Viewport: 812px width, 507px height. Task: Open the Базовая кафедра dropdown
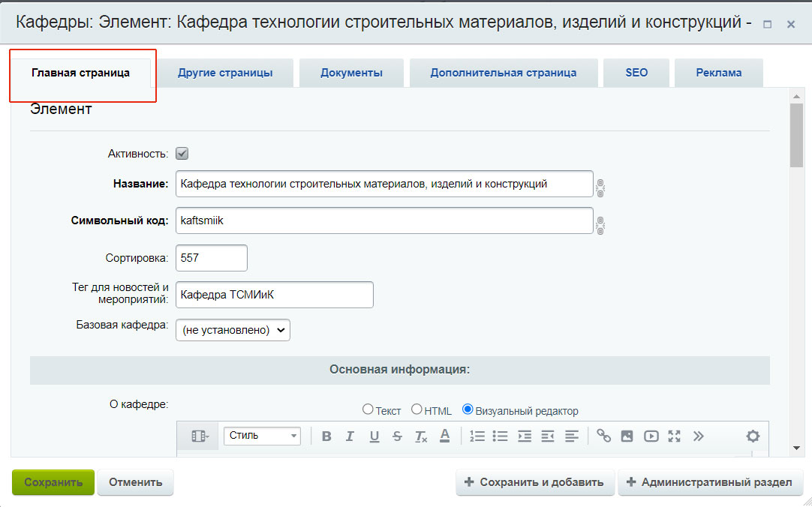click(233, 330)
